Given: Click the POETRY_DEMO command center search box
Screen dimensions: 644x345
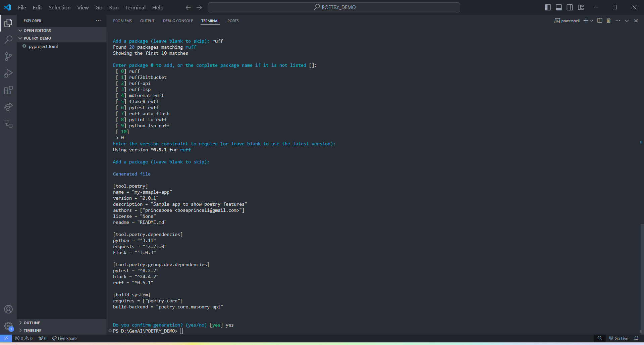Looking at the screenshot, I should tap(334, 7).
